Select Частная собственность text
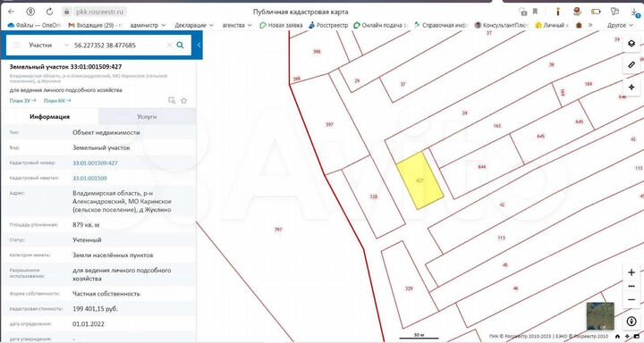Viewport: 644px width, 343px height. pyautogui.click(x=106, y=294)
